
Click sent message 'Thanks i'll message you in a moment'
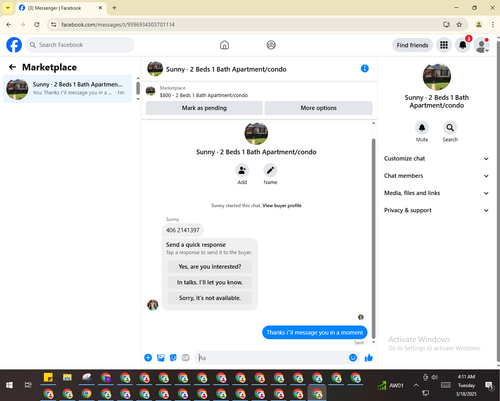point(315,332)
